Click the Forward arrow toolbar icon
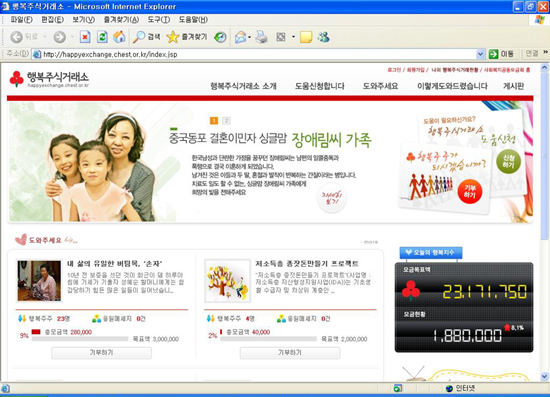Image resolution: width=550 pixels, height=397 pixels. (x=60, y=37)
